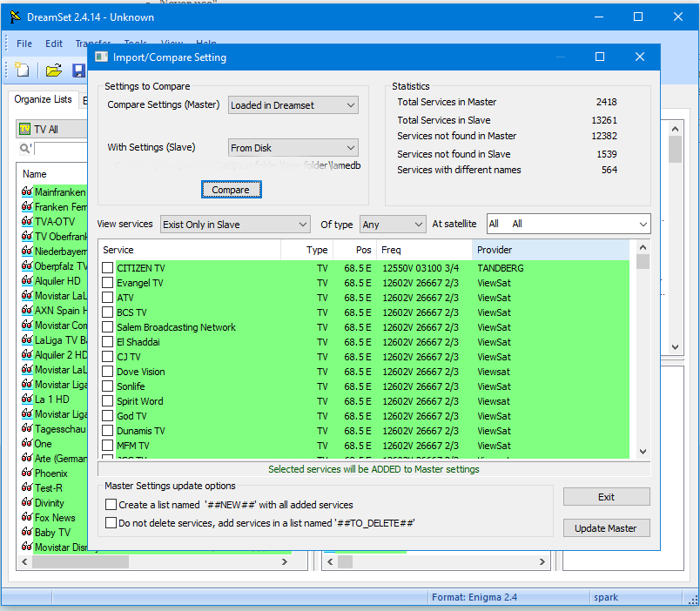Open Compare Settings (Master) dropdown
Image resolution: width=700 pixels, height=611 pixels.
(x=293, y=105)
